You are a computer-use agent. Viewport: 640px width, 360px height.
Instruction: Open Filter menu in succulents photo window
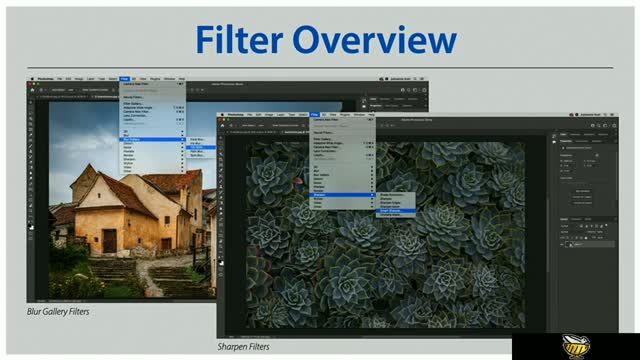315,115
